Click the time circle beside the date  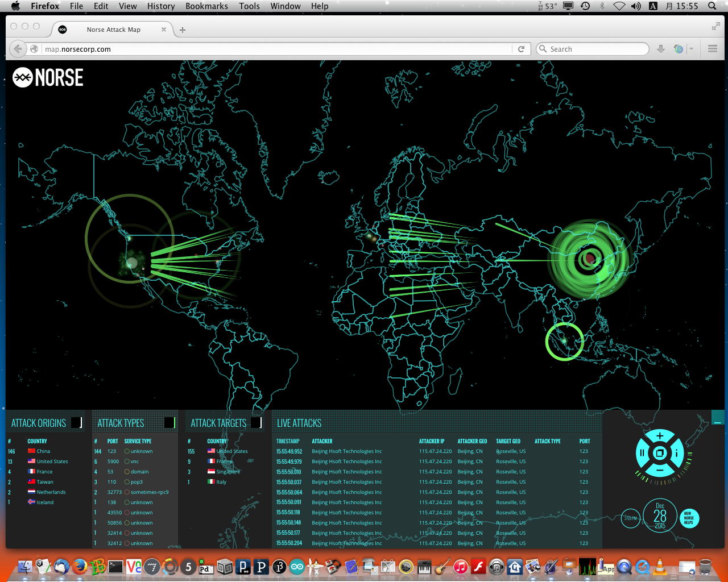tap(630, 518)
